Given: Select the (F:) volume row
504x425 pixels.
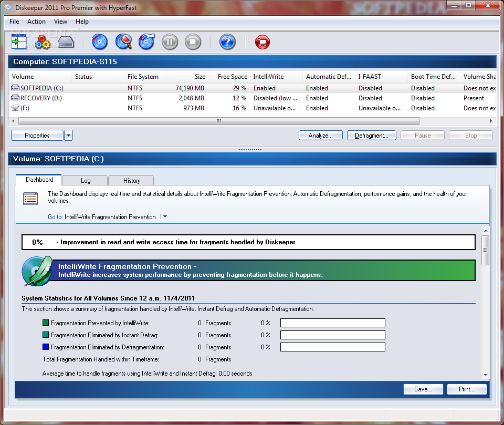Looking at the screenshot, I should pos(253,108).
